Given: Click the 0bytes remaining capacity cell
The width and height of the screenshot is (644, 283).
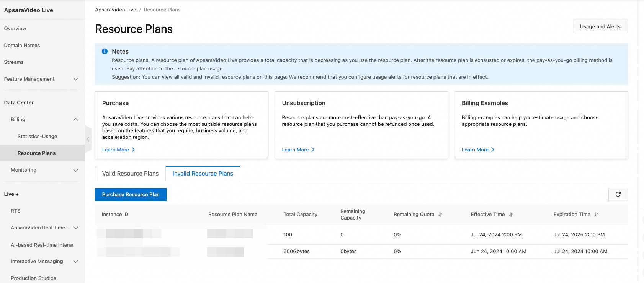Looking at the screenshot, I should click(348, 251).
